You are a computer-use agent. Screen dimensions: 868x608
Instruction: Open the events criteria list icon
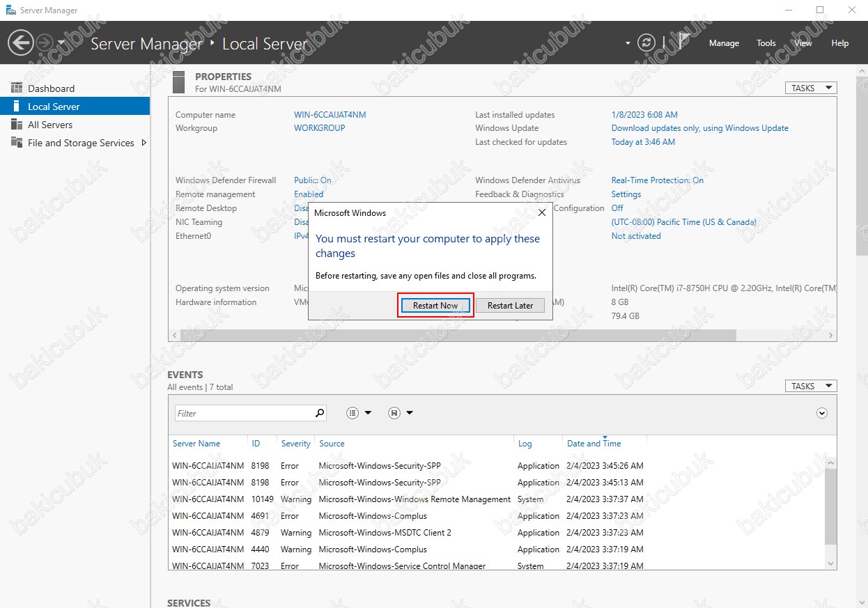[352, 413]
